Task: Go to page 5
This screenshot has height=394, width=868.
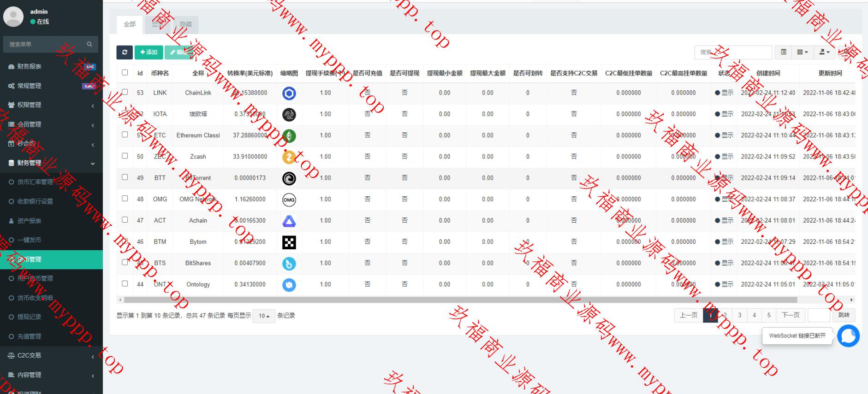Action: 769,315
